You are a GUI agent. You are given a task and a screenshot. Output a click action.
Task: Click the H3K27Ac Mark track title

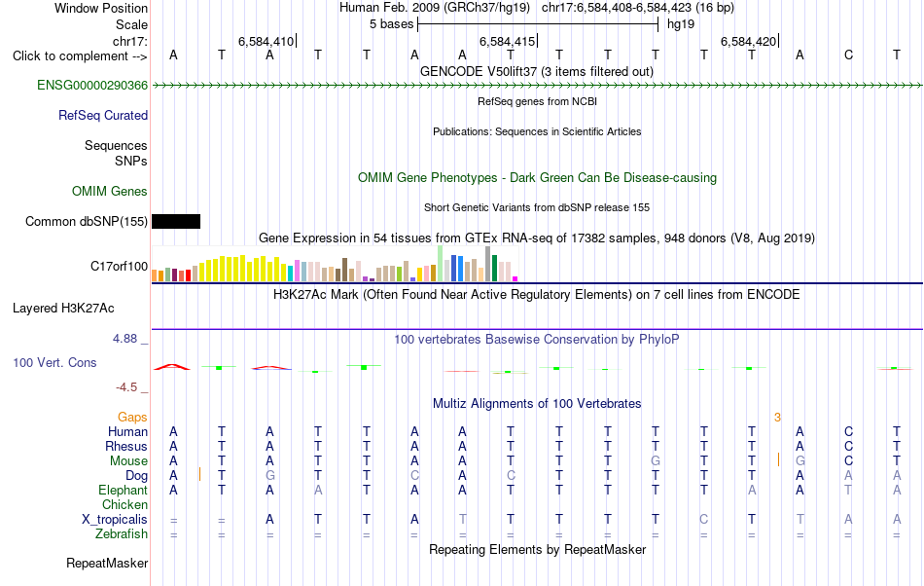pyautogui.click(x=537, y=295)
